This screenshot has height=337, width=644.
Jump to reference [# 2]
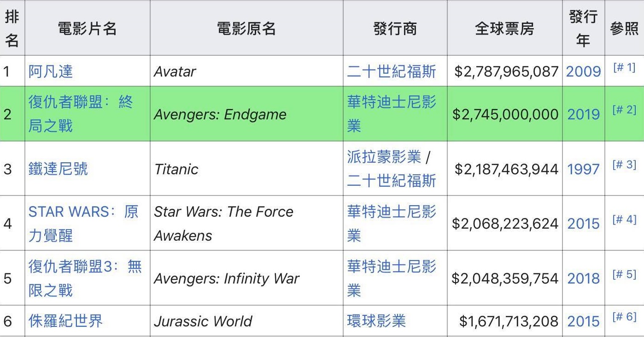(624, 110)
